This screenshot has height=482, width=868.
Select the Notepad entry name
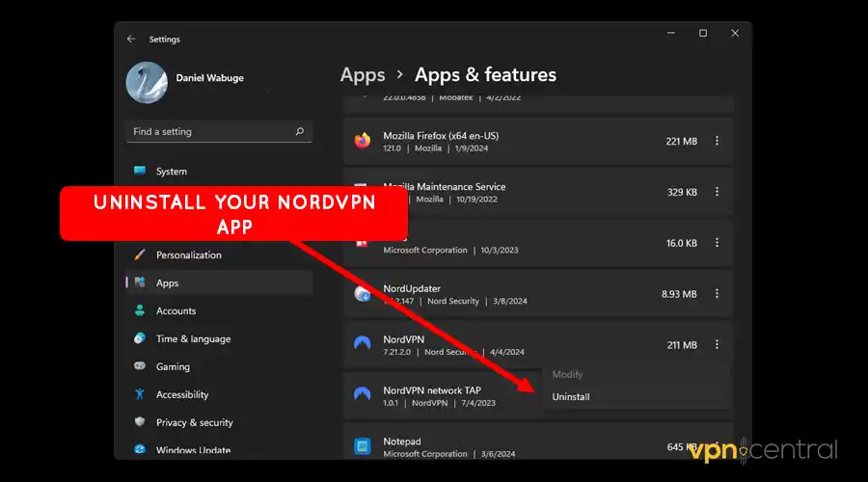click(x=402, y=442)
